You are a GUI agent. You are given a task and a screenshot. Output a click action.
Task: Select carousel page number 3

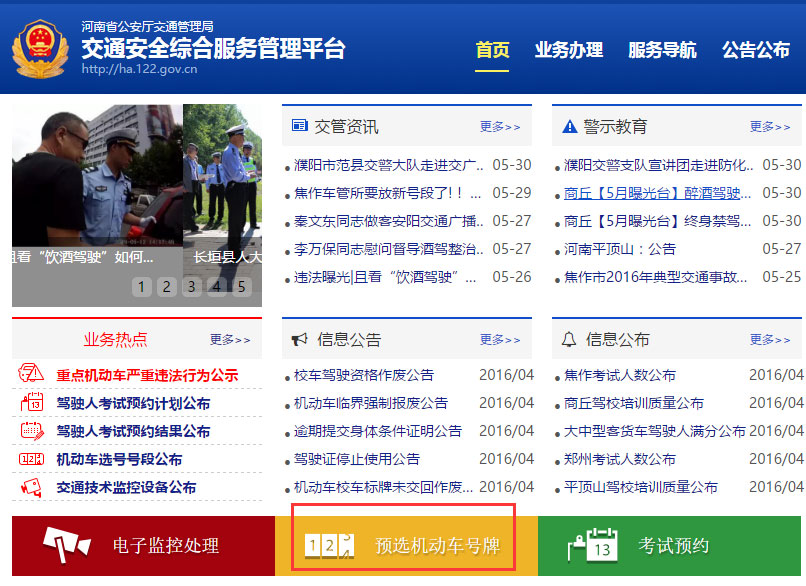coord(189,286)
